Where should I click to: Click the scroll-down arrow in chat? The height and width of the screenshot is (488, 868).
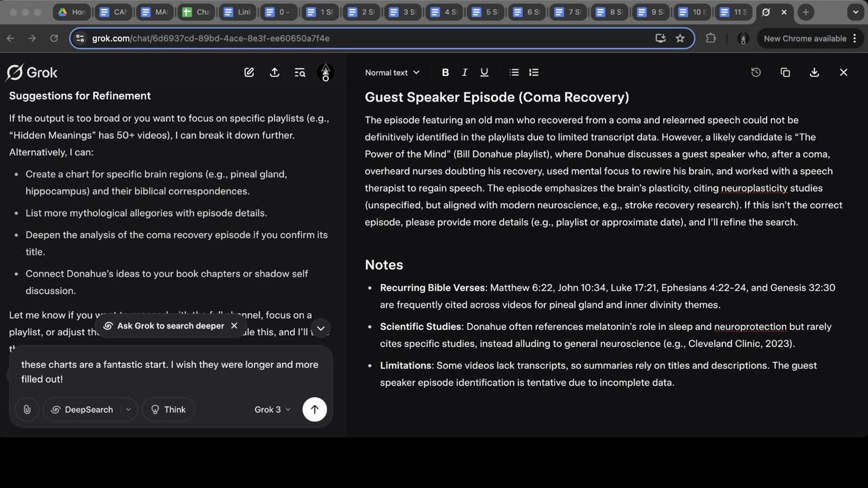coord(321,328)
